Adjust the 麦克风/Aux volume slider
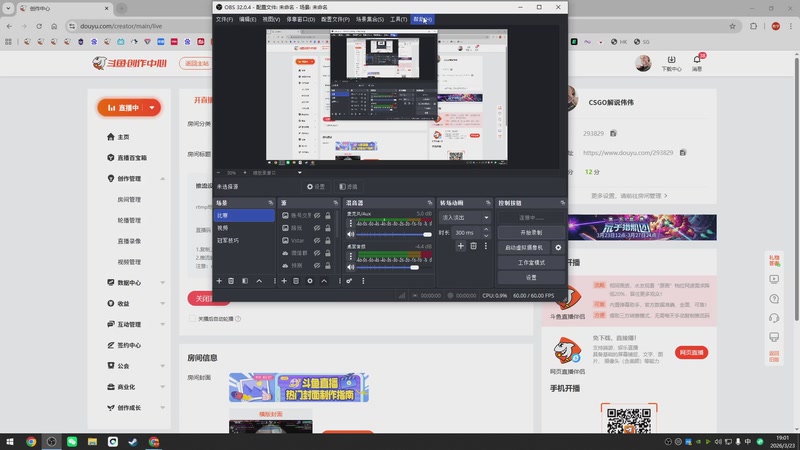The image size is (800, 450). pos(394,234)
